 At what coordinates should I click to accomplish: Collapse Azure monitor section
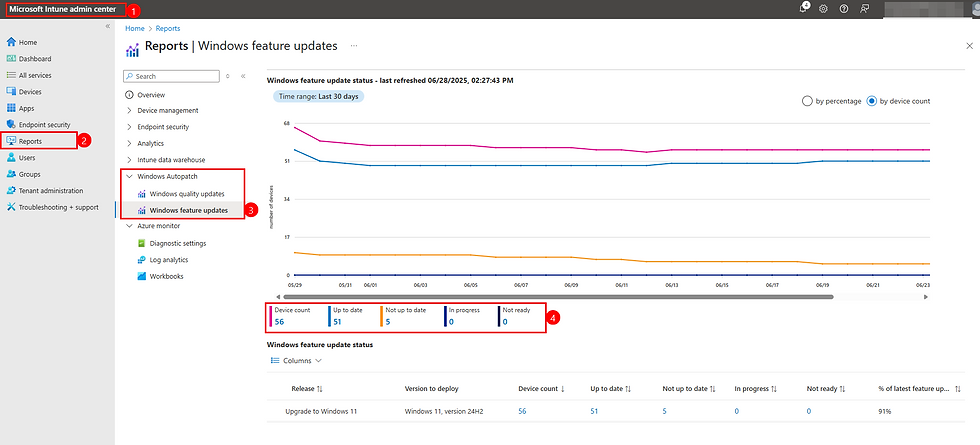[159, 226]
